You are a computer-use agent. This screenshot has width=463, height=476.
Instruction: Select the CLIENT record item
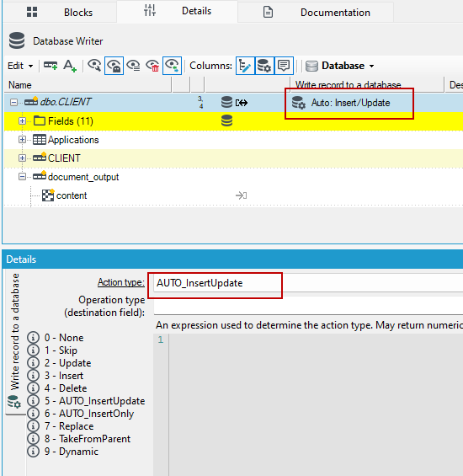pyautogui.click(x=56, y=158)
